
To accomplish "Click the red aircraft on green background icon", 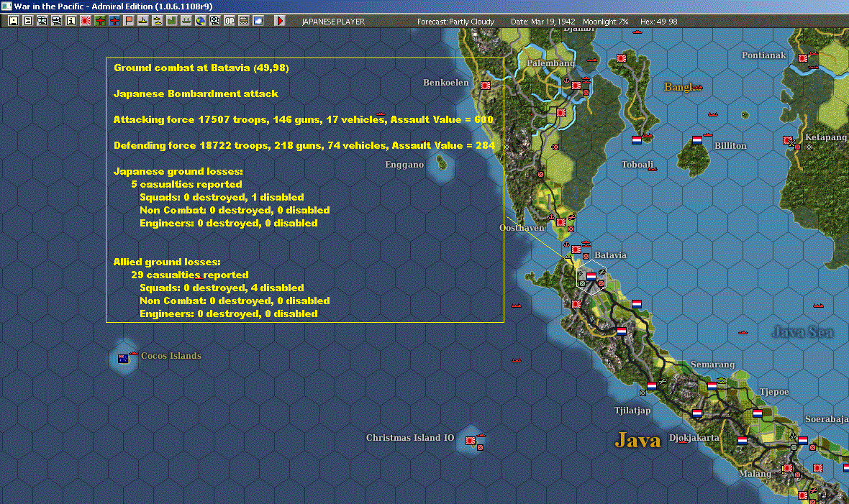I will [x=99, y=21].
